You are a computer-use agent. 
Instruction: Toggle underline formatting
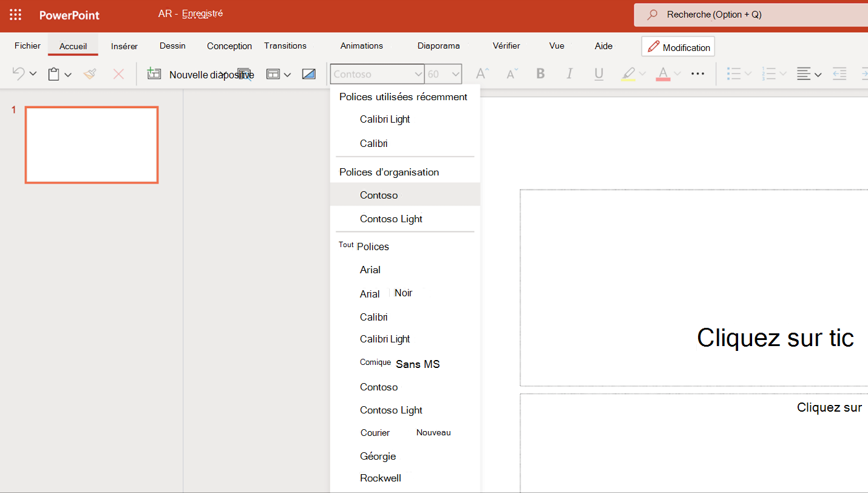click(x=599, y=74)
